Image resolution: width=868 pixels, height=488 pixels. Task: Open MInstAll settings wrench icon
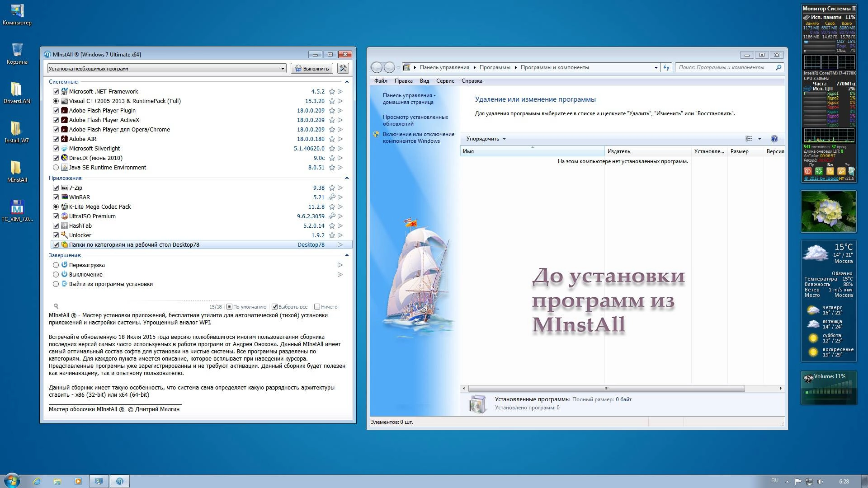pos(343,68)
